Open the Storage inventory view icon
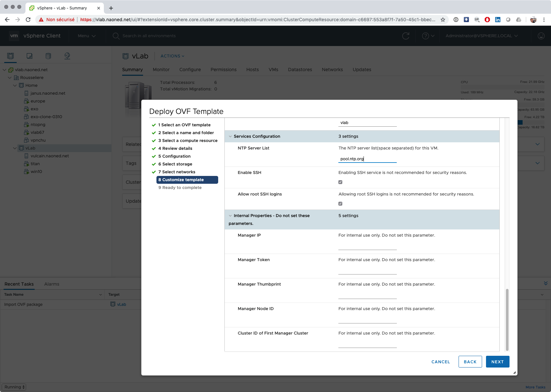551x392 pixels. click(48, 56)
